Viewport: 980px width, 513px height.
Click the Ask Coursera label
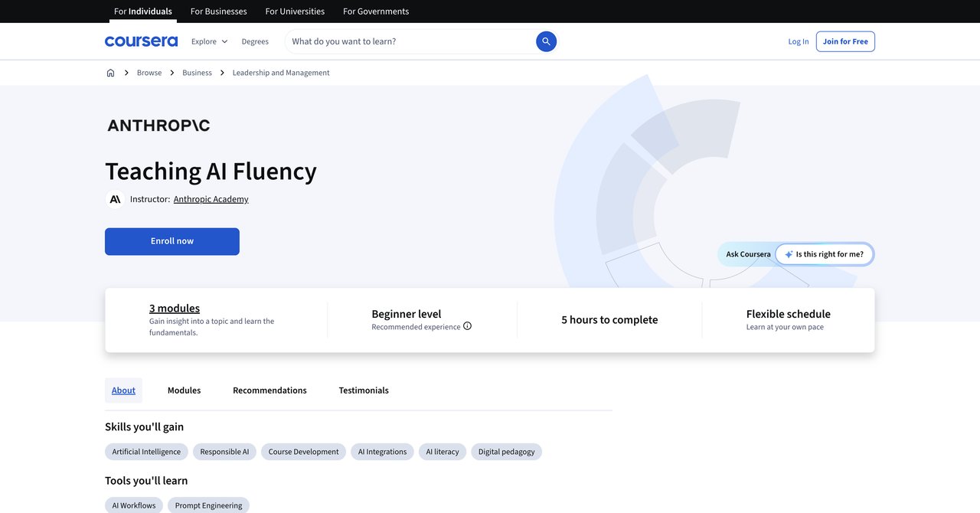tap(748, 254)
